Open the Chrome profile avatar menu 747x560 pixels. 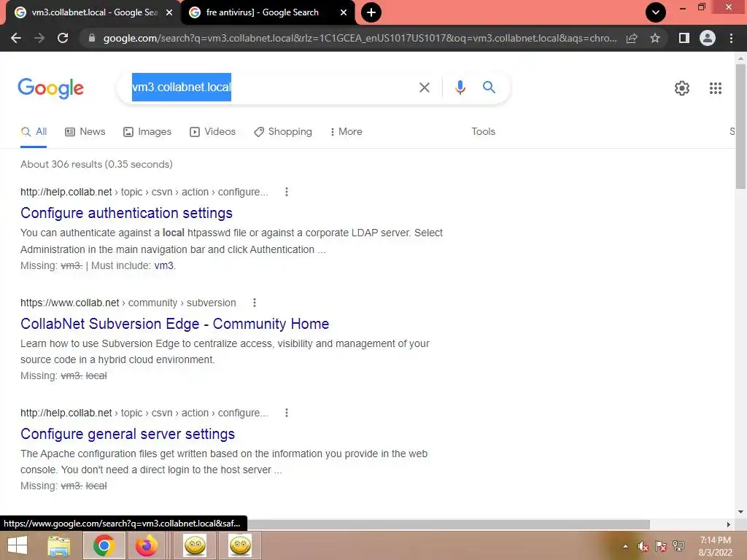click(x=708, y=38)
